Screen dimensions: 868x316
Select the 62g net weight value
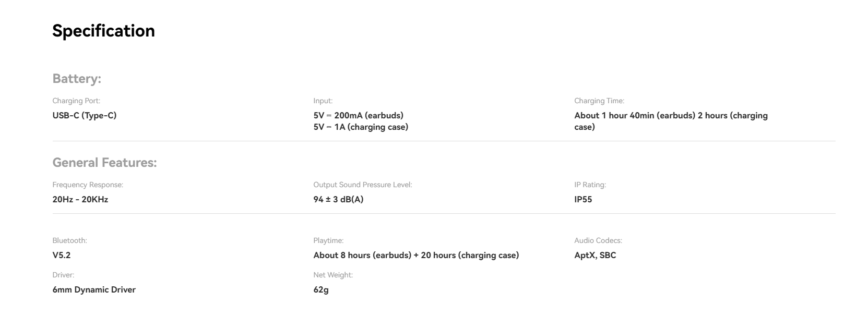[321, 289]
